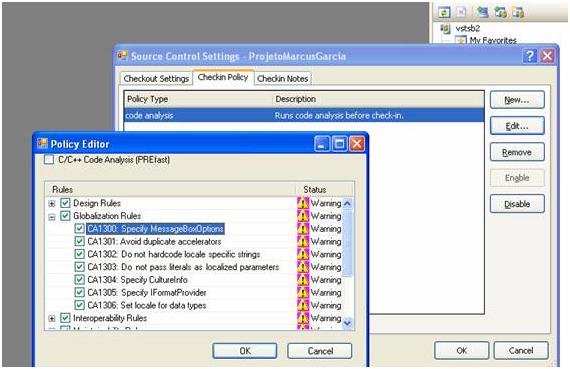Expand the Design Rules tree node
Viewport: 570px width, 369px height.
pos(52,204)
